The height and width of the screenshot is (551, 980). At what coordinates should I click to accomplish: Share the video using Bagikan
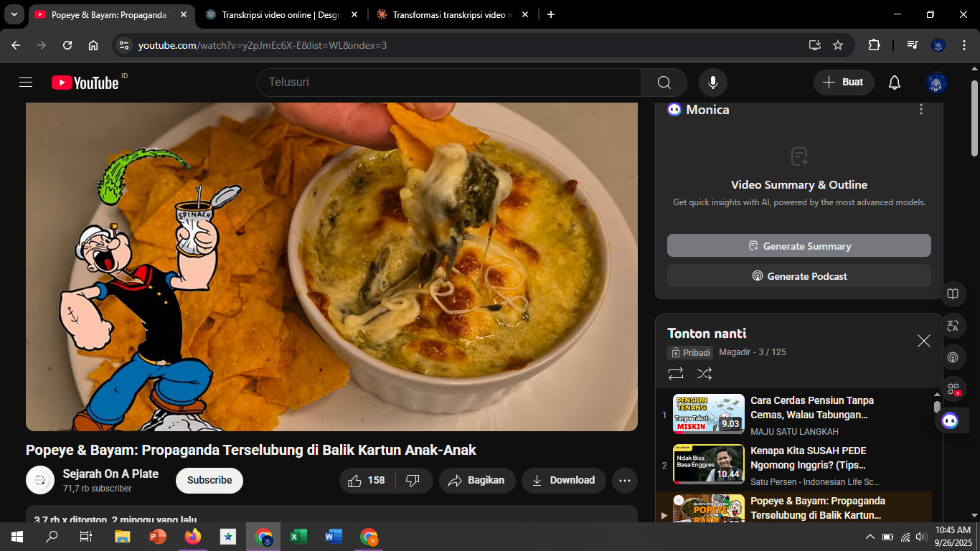[477, 481]
